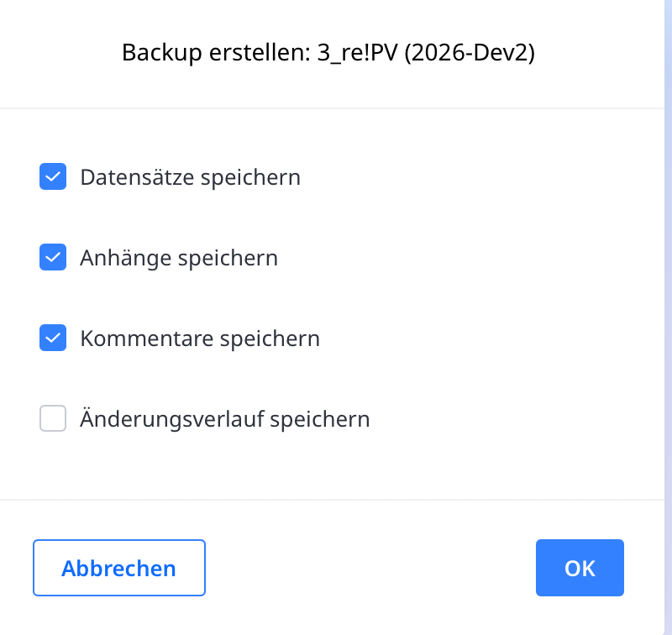The image size is (672, 635).
Task: Uncheck the Anhänge speichern checkbox
Action: click(x=53, y=258)
